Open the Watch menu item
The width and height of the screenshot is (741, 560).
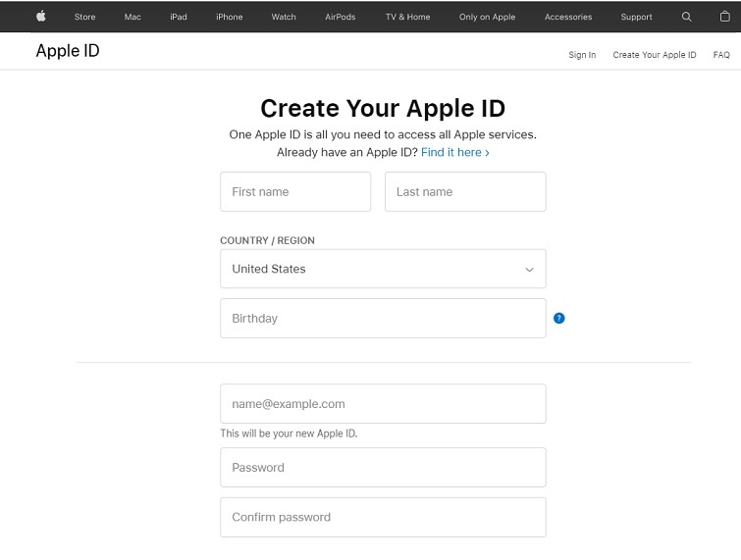pos(284,17)
